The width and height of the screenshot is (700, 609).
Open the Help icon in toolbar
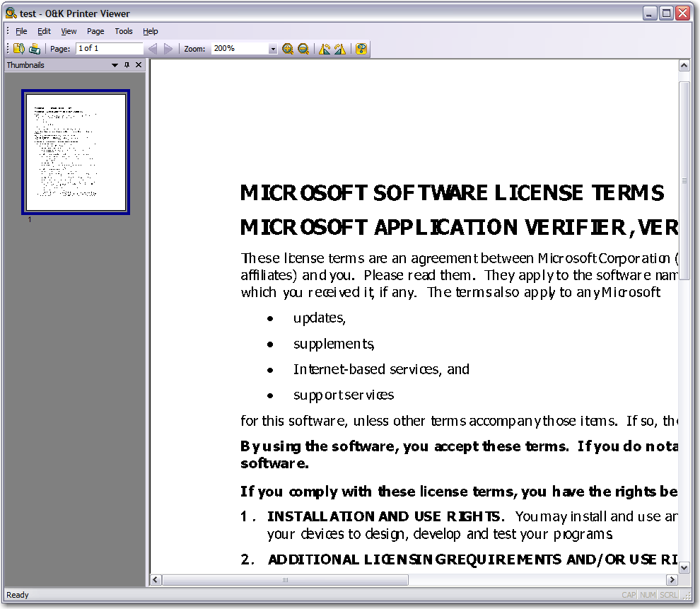(361, 49)
